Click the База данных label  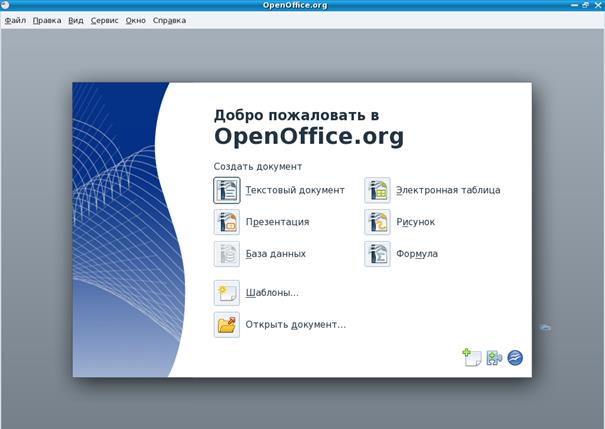(275, 254)
